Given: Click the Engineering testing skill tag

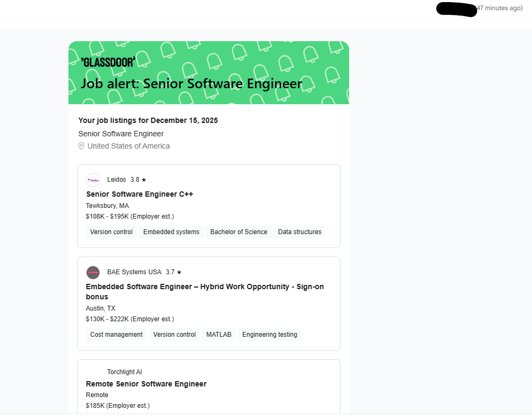Looking at the screenshot, I should click(269, 335).
